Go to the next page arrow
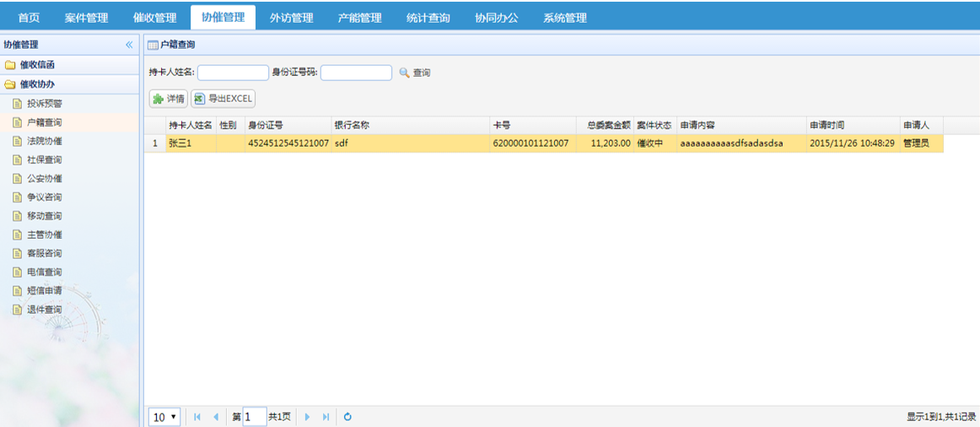The image size is (980, 427). pyautogui.click(x=307, y=417)
